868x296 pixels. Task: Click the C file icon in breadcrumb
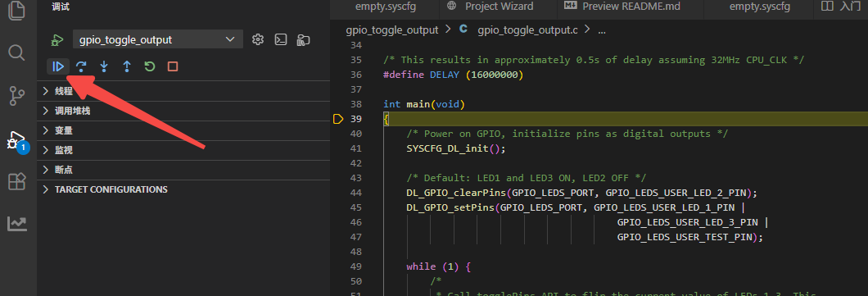[x=463, y=30]
